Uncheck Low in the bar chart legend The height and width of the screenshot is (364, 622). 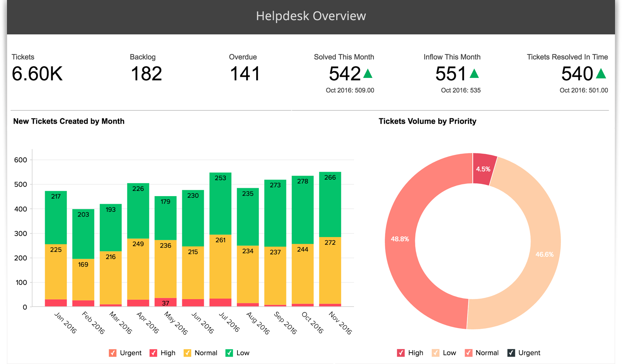click(229, 353)
